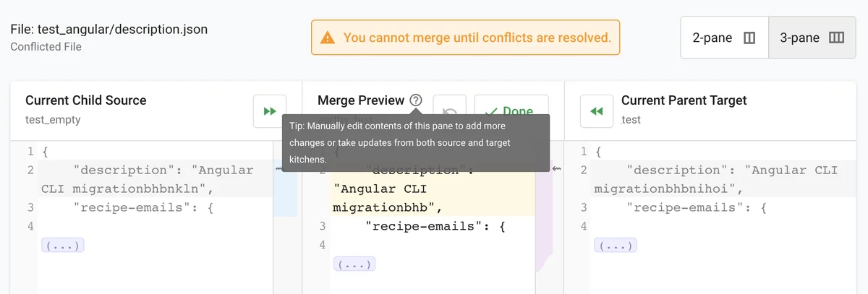Image resolution: width=868 pixels, height=294 pixels.
Task: Click the conflict marker between source and Merge Preview
Action: click(278, 169)
